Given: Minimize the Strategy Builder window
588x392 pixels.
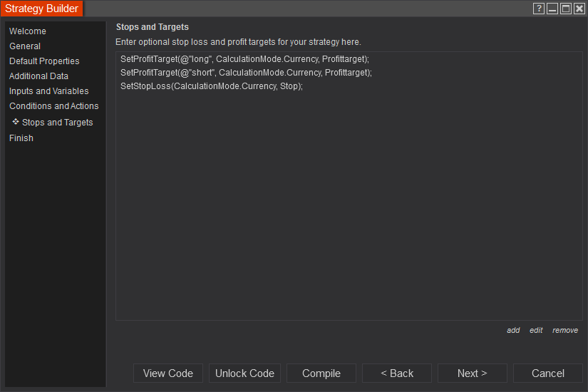Looking at the screenshot, I should click(552, 9).
